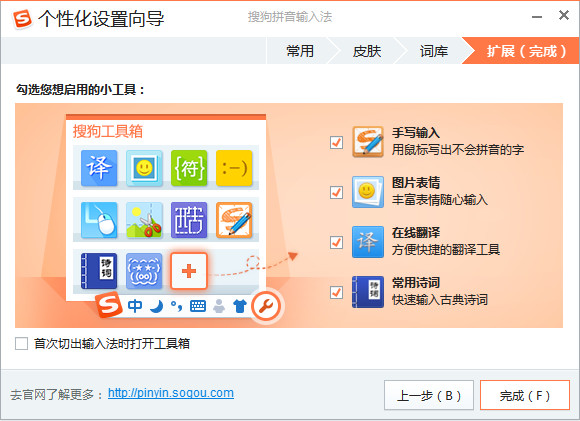Screen dimensions: 580x421
Task: Close the wizard window
Action: click(564, 15)
